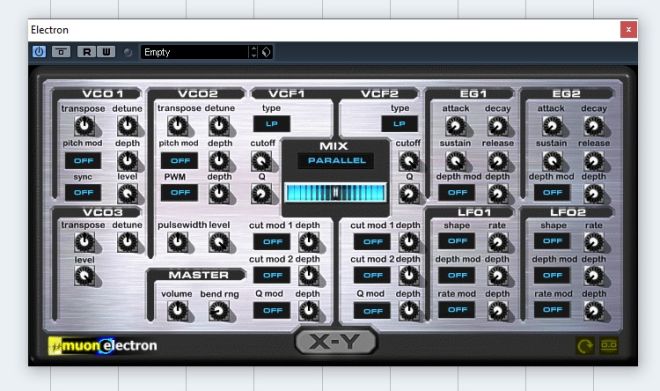Click the LFO1 rate knob
The height and width of the screenshot is (391, 660).
click(498, 242)
